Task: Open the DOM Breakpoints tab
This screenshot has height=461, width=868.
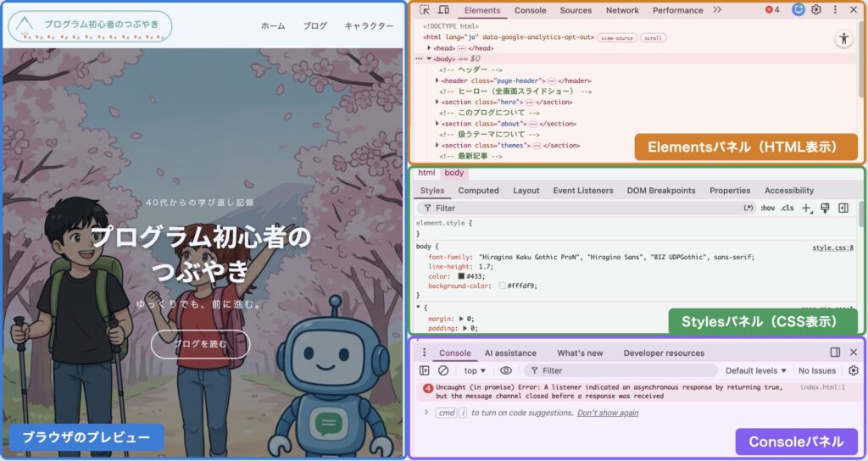Action: pyautogui.click(x=661, y=191)
